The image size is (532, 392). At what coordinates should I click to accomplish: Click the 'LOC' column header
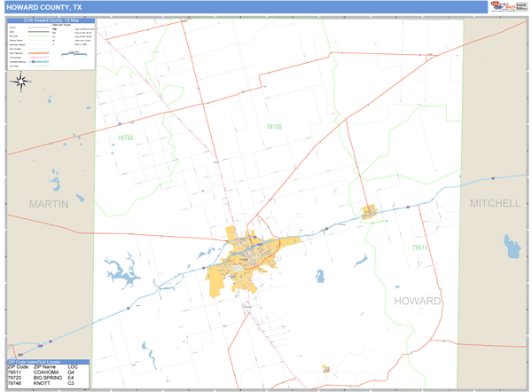click(73, 367)
